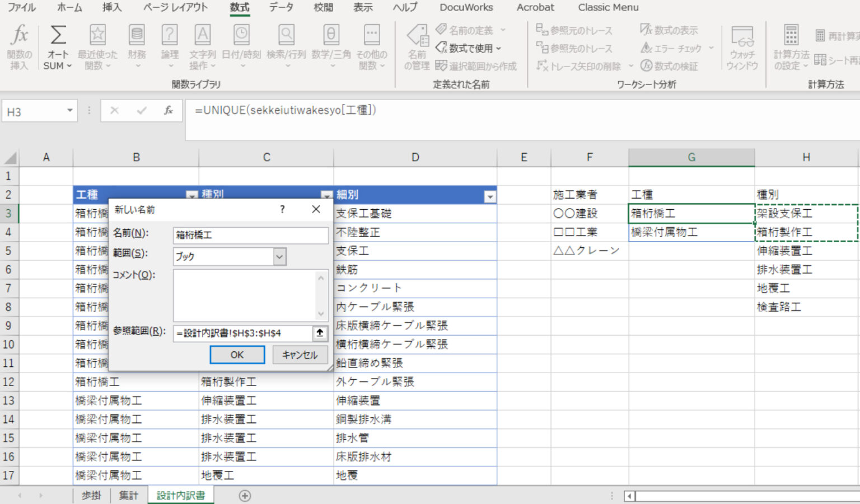Expand the 範囲 scope dropdown in dialog
The image size is (860, 504).
279,257
